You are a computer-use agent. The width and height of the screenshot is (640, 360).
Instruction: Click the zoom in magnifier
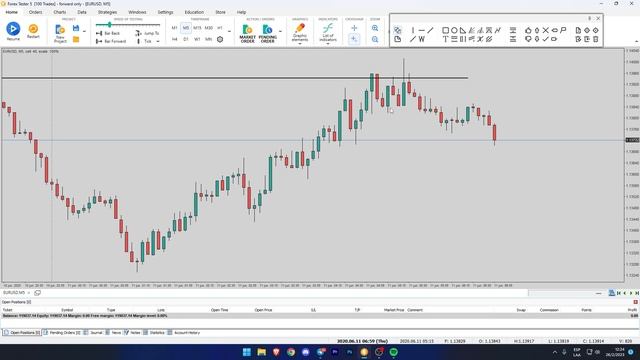375,28
